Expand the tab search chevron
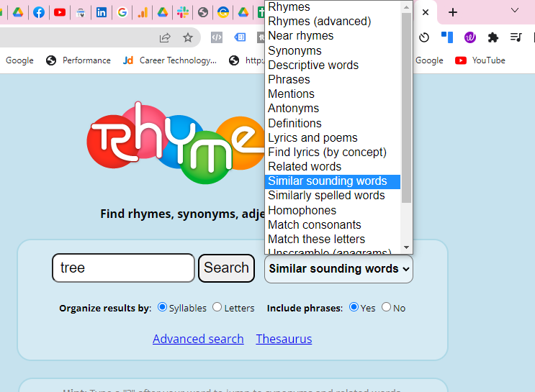Viewport: 535px width, 392px height. pos(515,11)
